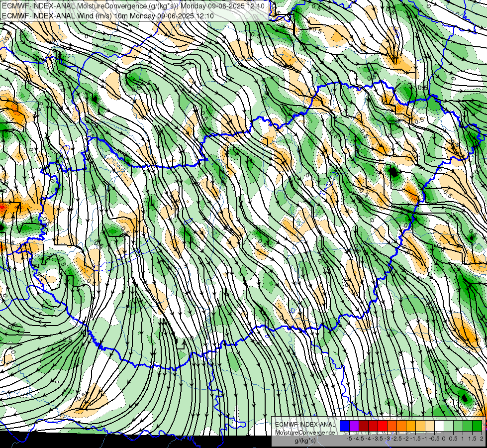Image resolution: width=487 pixels, height=448 pixels.
Task: Click the legend scale value -4.5
Action: (359, 439)
